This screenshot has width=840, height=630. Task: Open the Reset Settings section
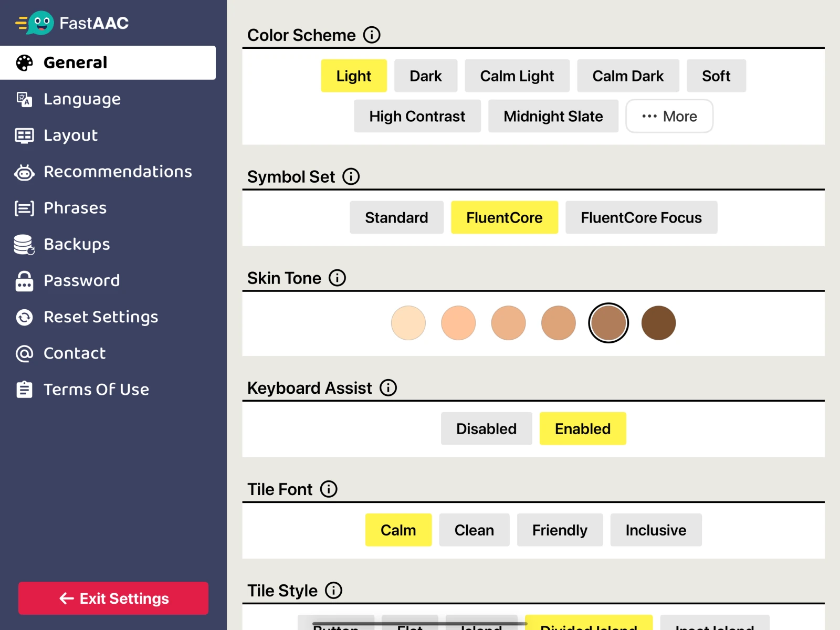[x=108, y=317]
